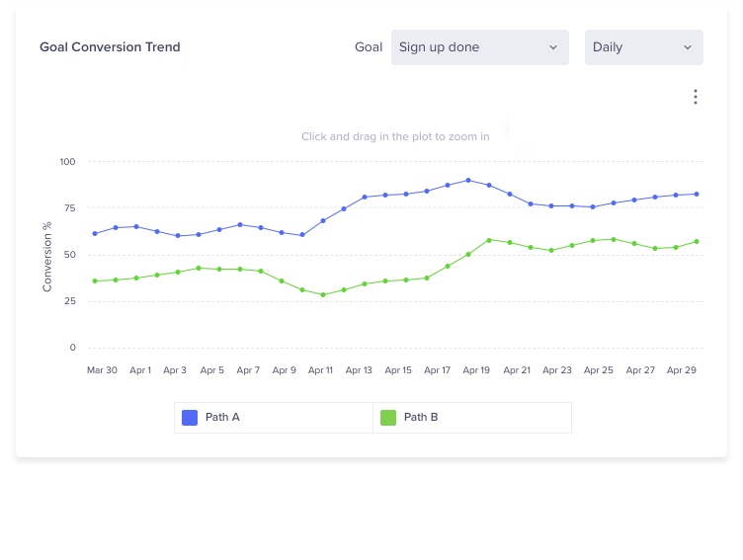Select Path A data point on Apr 11
The width and height of the screenshot is (743, 560).
pos(323,221)
